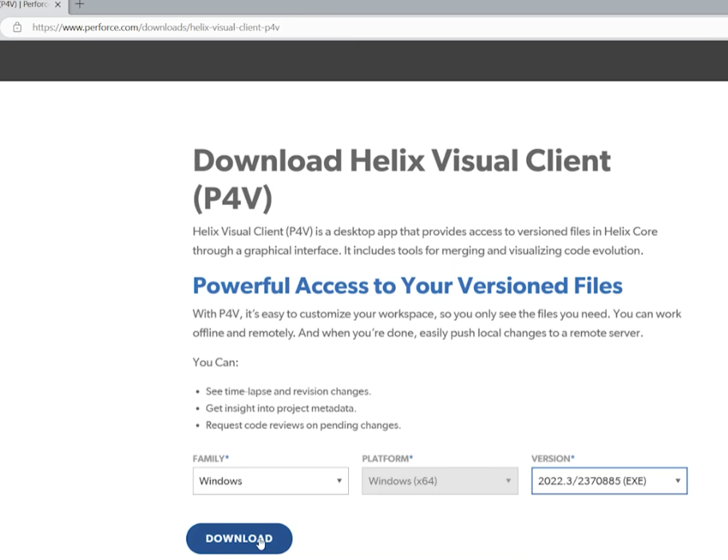728x560 pixels.
Task: Open the Platform dropdown showing Windows (x64)
Action: (x=440, y=481)
